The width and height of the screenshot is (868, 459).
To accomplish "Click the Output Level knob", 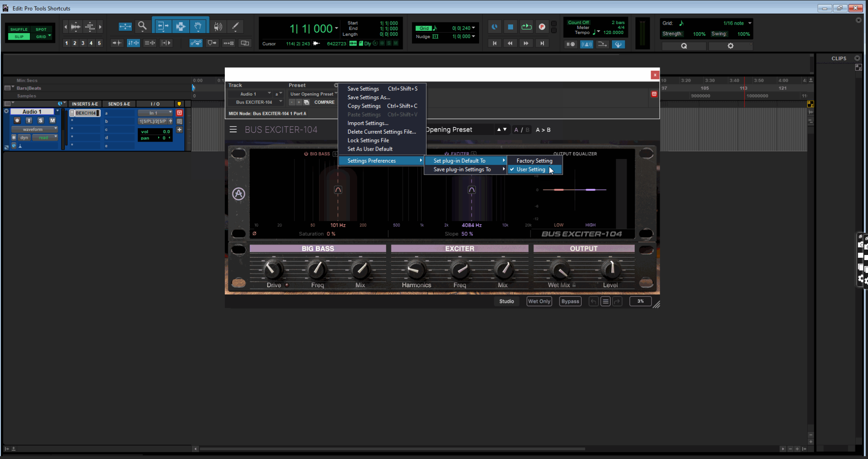I will [611, 270].
